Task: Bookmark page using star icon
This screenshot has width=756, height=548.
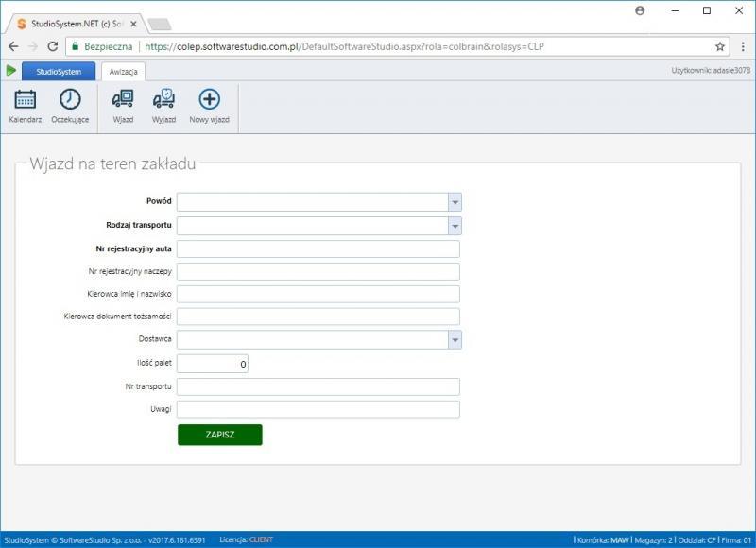Action: (720, 46)
